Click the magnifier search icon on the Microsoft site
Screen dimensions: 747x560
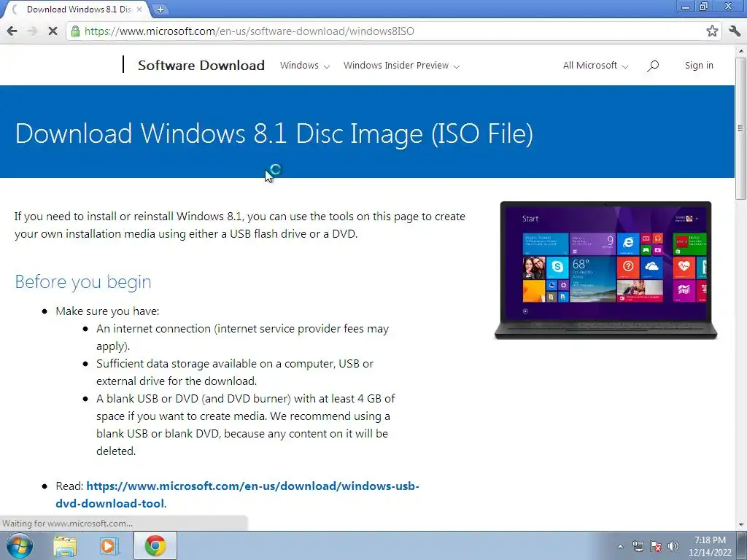(653, 66)
